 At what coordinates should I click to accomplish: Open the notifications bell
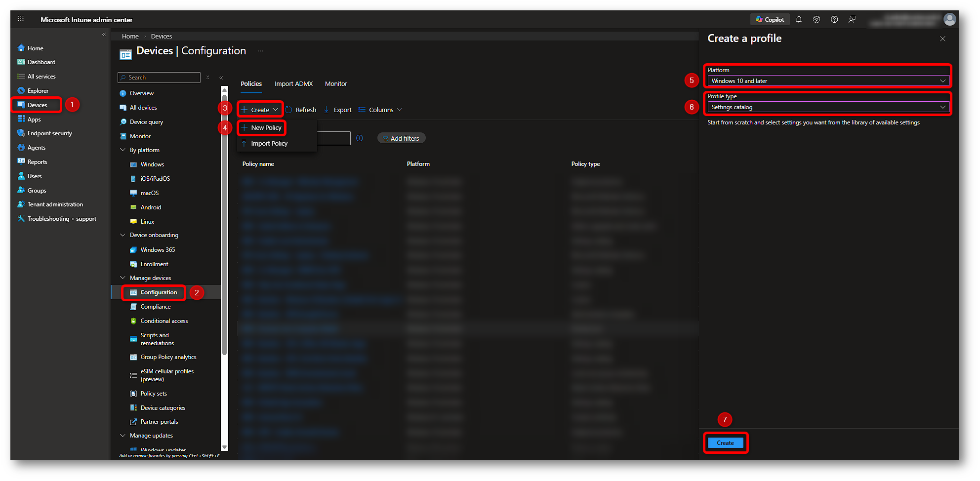click(x=799, y=20)
